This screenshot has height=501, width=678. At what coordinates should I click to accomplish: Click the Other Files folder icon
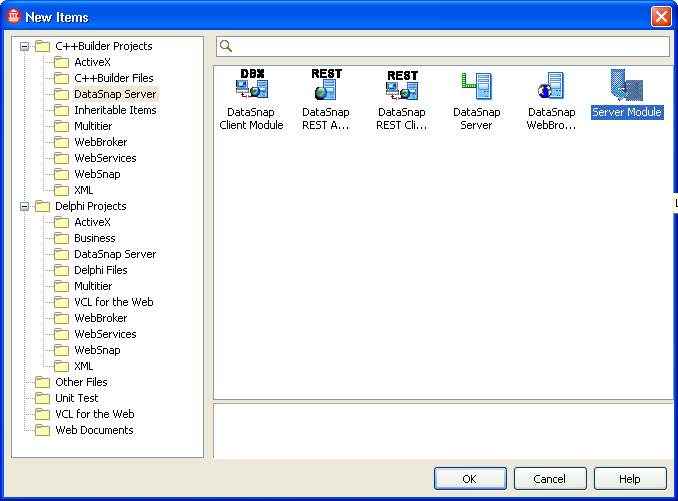pos(42,382)
